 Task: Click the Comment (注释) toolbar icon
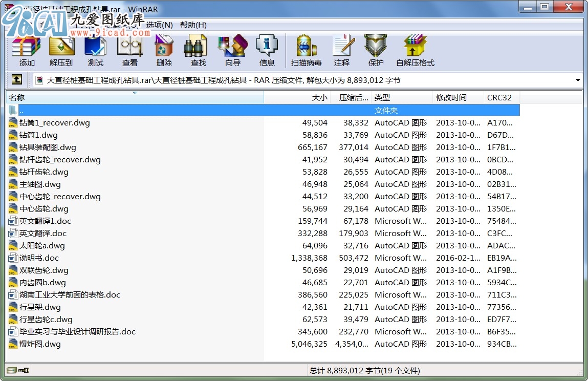[x=343, y=46]
